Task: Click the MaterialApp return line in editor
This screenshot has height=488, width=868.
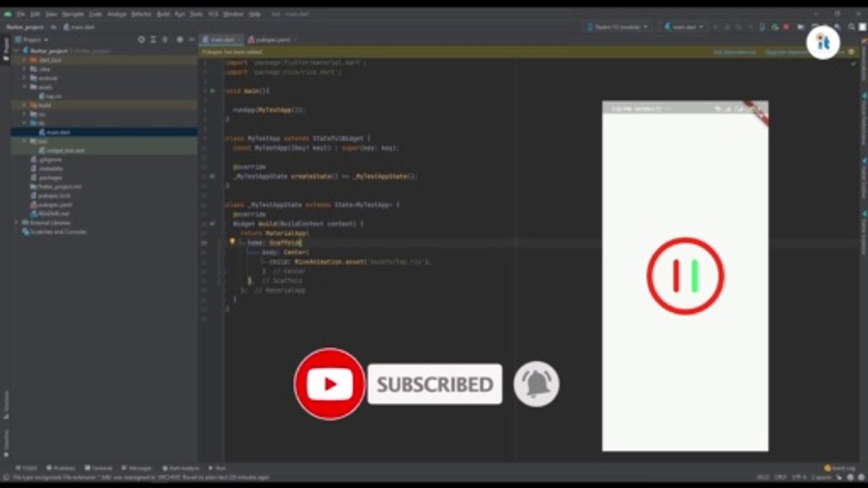Action: coord(275,232)
